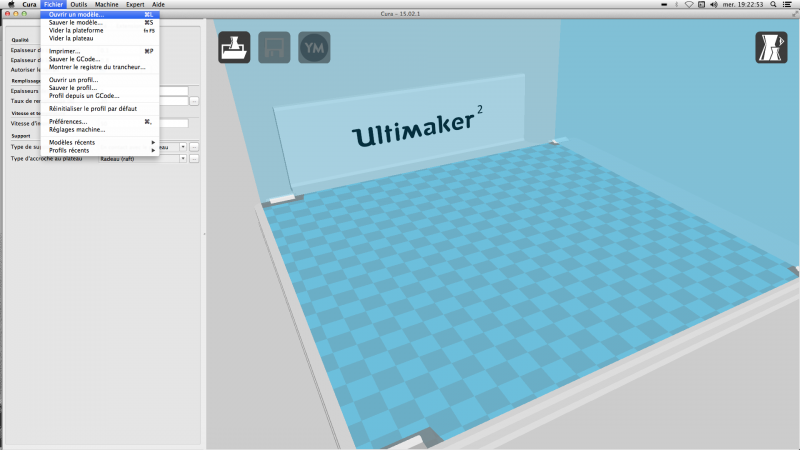800x450 pixels.
Task: Open the Notification Center list icon
Action: [787, 4]
